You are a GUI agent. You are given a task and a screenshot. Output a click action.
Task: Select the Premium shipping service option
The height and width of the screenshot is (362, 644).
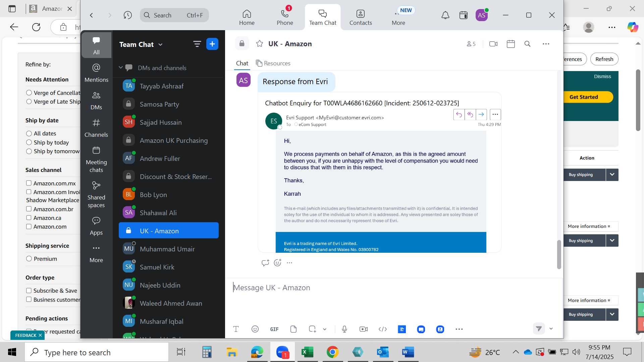29,259
